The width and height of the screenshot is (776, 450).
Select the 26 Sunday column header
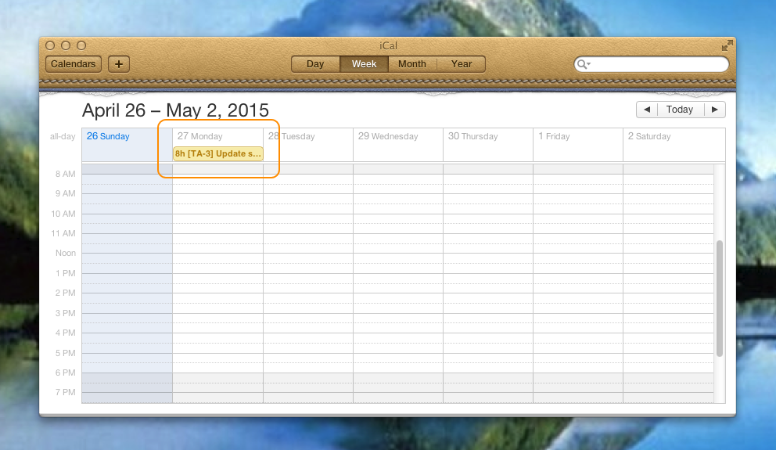click(108, 136)
